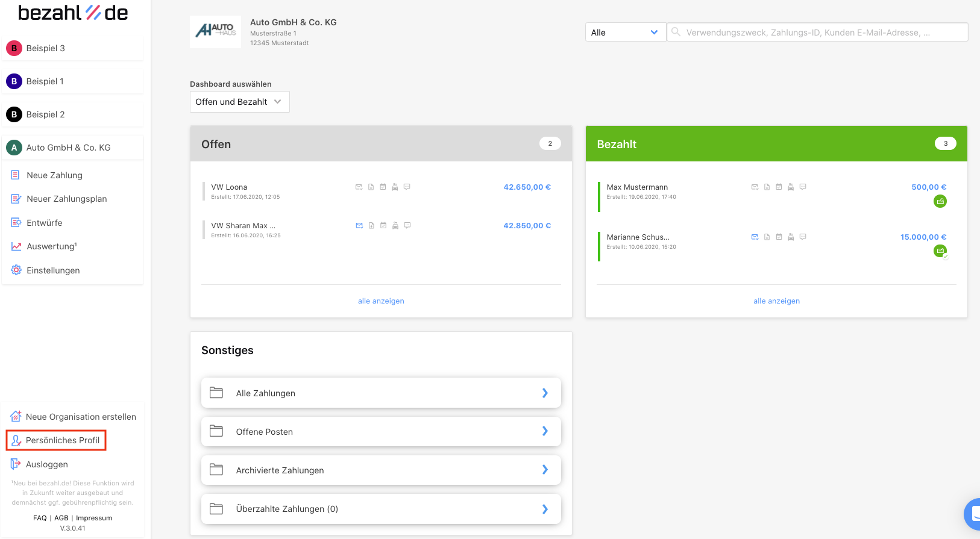This screenshot has height=539, width=980.
Task: Click the Auto Haus company logo
Action: point(215,32)
